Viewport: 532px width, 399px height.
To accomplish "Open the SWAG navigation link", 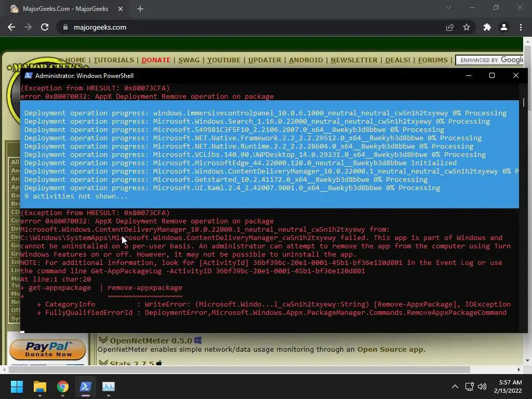I will (189, 60).
